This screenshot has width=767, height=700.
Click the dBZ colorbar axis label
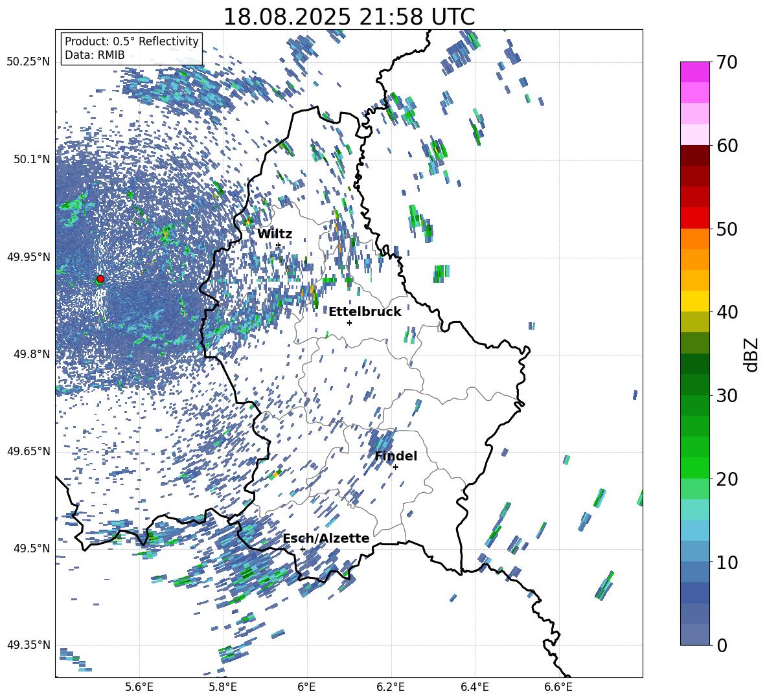pyautogui.click(x=752, y=354)
